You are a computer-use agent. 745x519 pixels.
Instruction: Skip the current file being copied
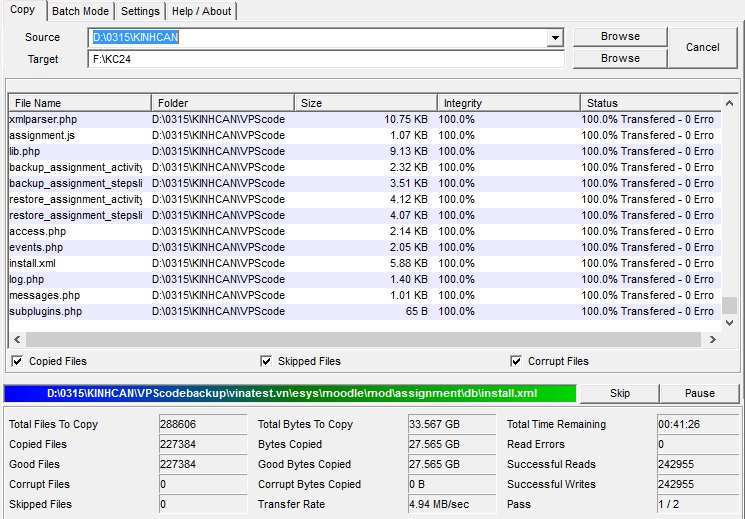(x=620, y=393)
